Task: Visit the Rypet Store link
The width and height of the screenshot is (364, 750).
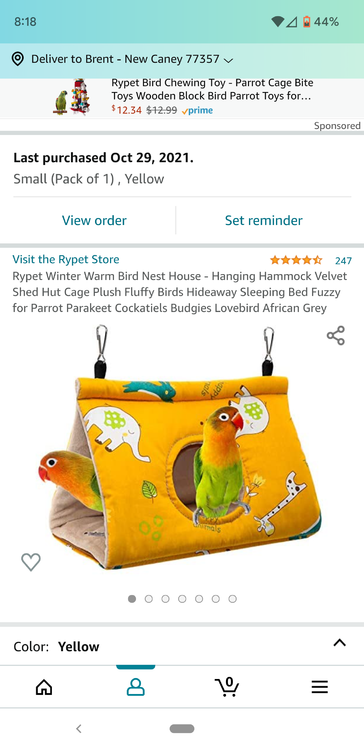Action: [66, 259]
